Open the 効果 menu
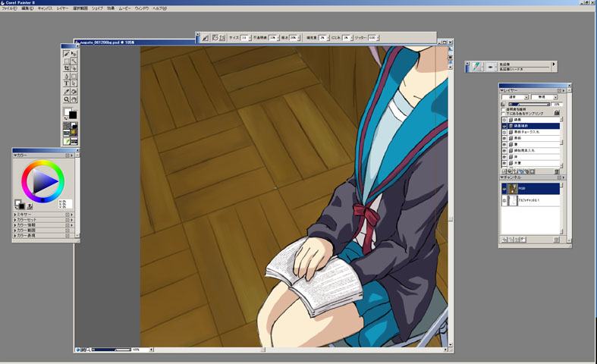The image size is (597, 364). point(111,8)
